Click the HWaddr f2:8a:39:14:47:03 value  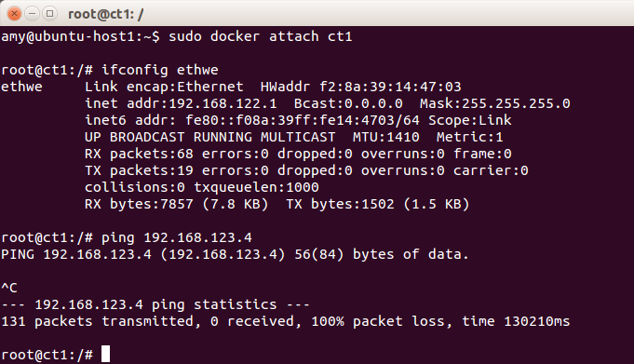point(360,87)
